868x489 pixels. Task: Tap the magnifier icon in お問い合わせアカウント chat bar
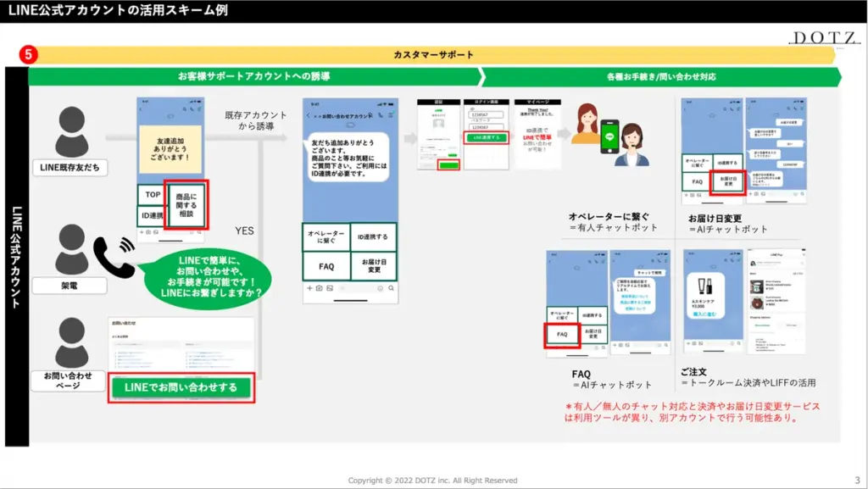[x=391, y=288]
